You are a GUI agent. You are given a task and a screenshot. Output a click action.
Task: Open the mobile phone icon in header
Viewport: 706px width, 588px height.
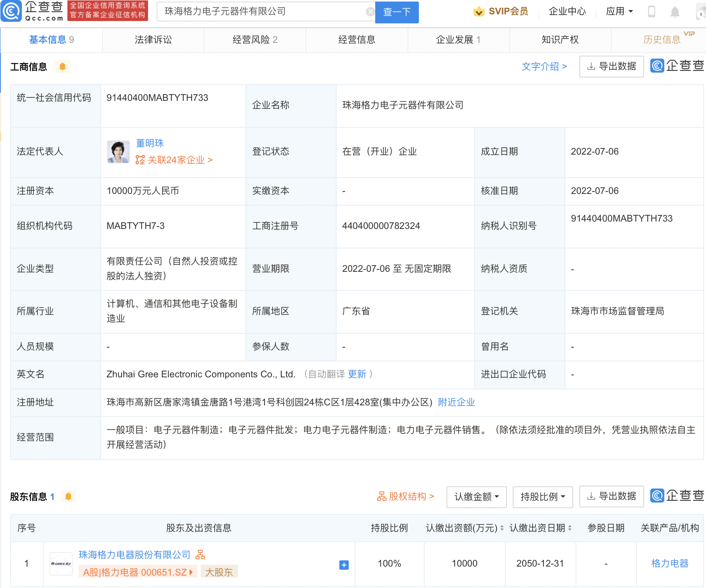651,12
